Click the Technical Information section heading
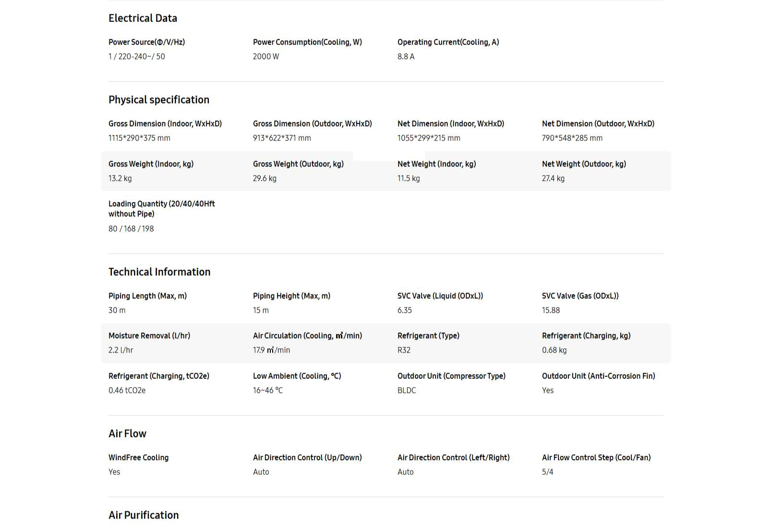The width and height of the screenshot is (772, 532). [x=159, y=272]
